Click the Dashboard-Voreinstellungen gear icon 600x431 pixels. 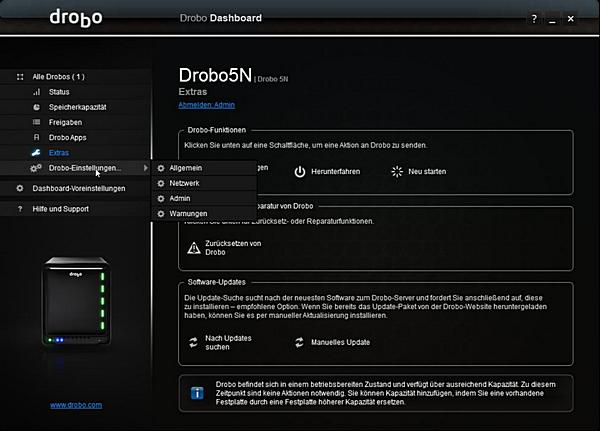(x=20, y=188)
